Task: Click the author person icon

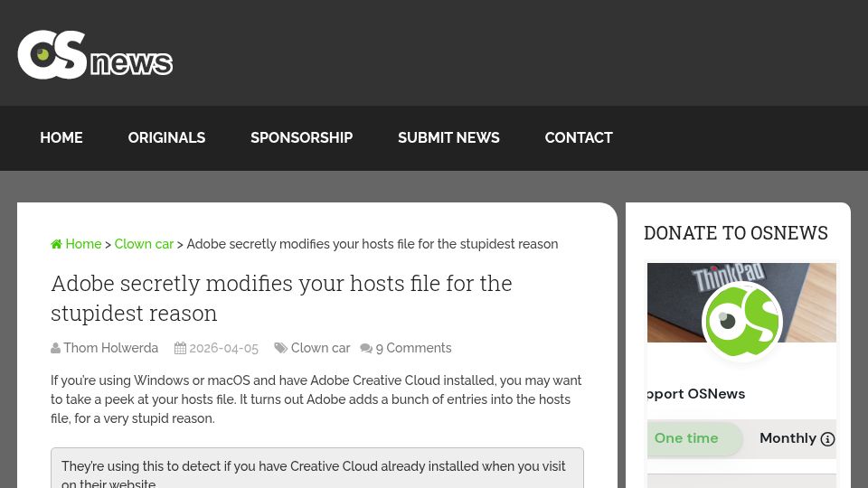Action: coord(55,348)
